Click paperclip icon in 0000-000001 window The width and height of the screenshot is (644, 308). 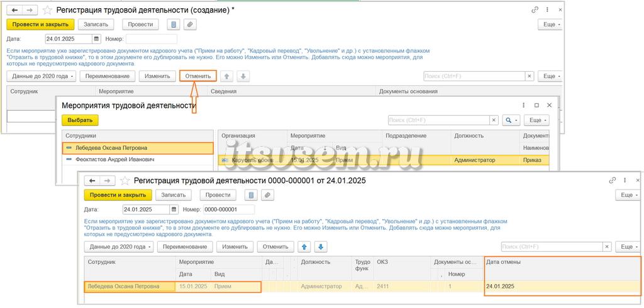(267, 195)
